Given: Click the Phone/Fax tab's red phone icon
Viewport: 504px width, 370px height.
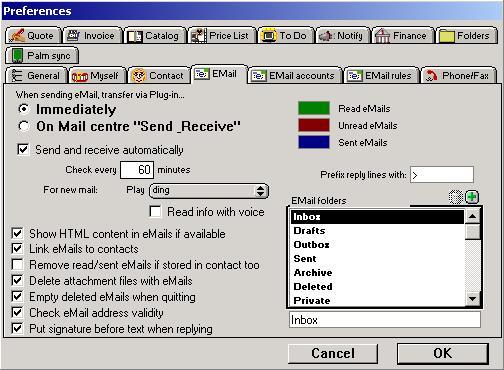Looking at the screenshot, I should tap(432, 76).
